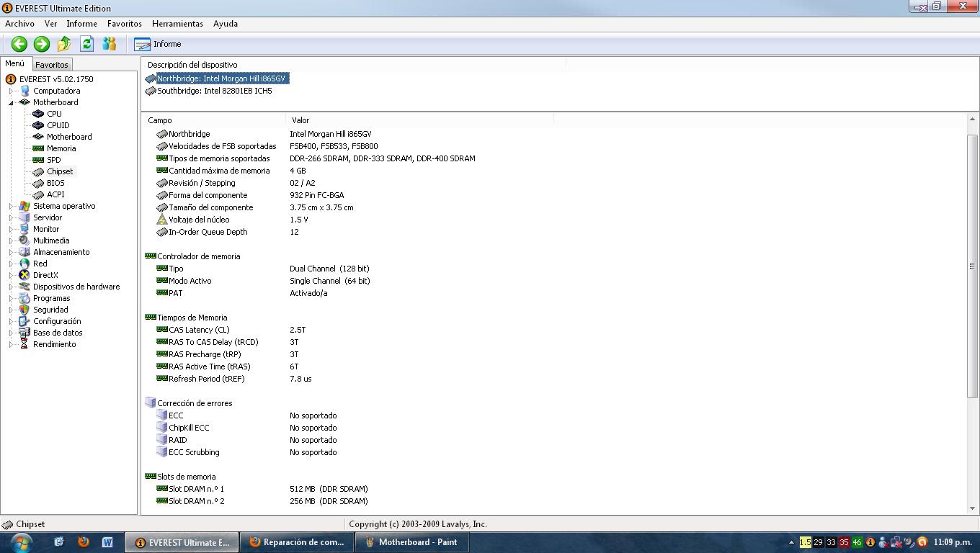Click the Seguridad shield icon
The image size is (980, 553).
24,310
